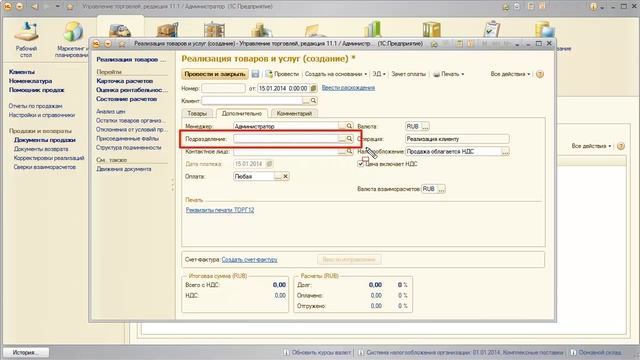This screenshot has width=640, height=360.
Task: Click magnifier search icon in Клиент field
Action: [x=313, y=100]
